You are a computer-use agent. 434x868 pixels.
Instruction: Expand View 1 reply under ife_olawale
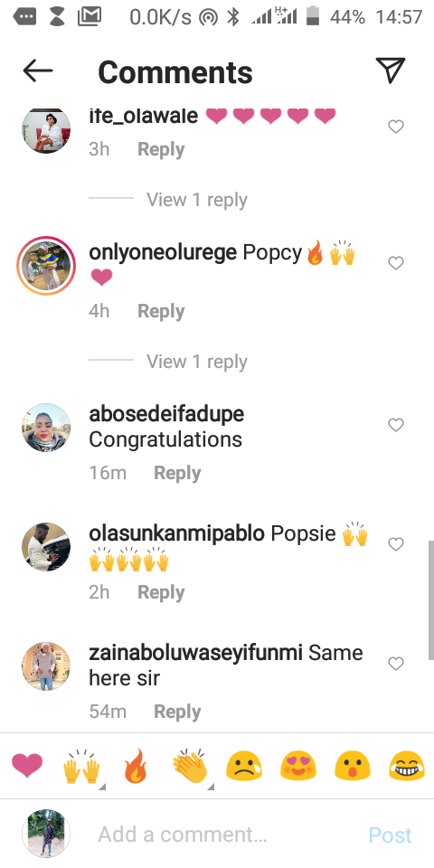[196, 200]
